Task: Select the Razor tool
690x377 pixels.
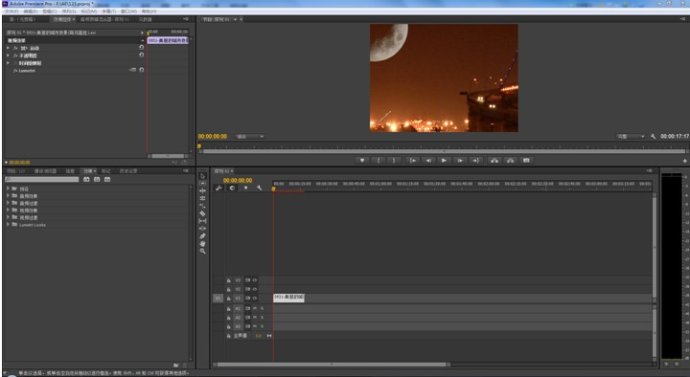Action: pyautogui.click(x=202, y=213)
